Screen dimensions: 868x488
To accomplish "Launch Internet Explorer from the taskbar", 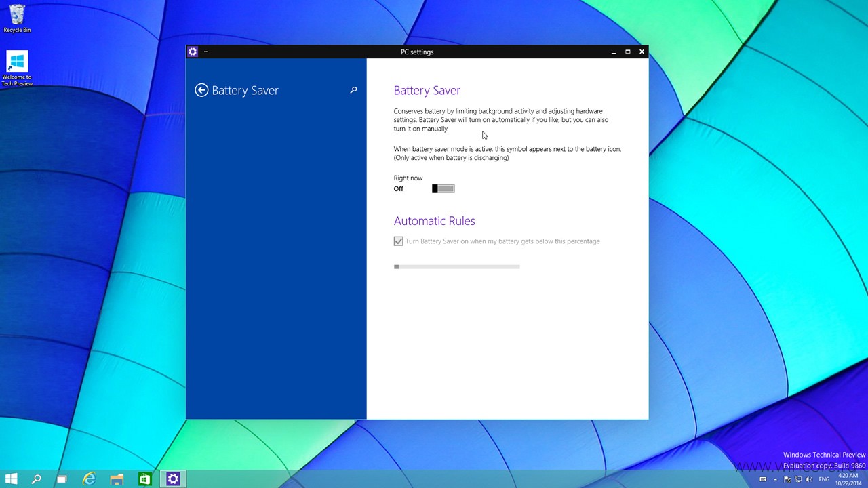I will point(89,479).
